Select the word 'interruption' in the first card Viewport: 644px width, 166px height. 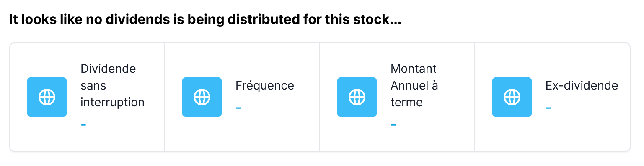click(112, 102)
